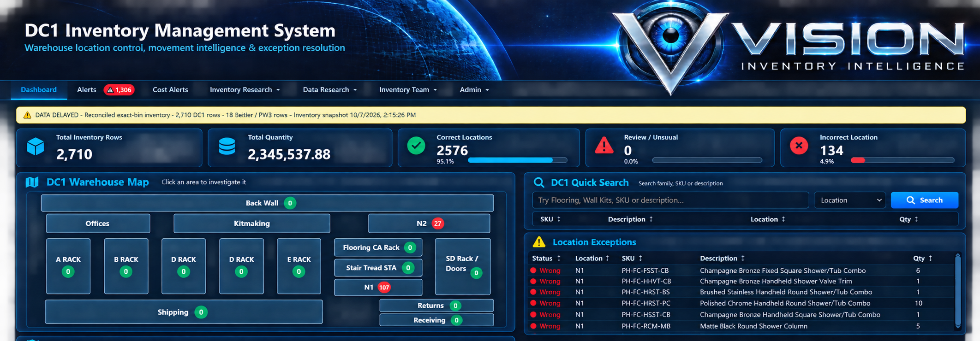The image size is (980, 341).
Task: Click the blue cube Total Inventory Rows icon
Action: [36, 147]
